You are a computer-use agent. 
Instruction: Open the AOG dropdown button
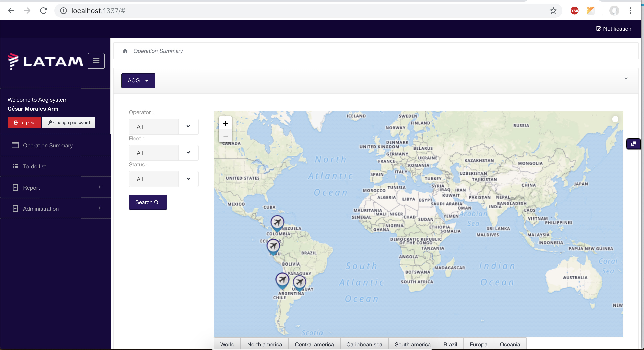point(138,81)
